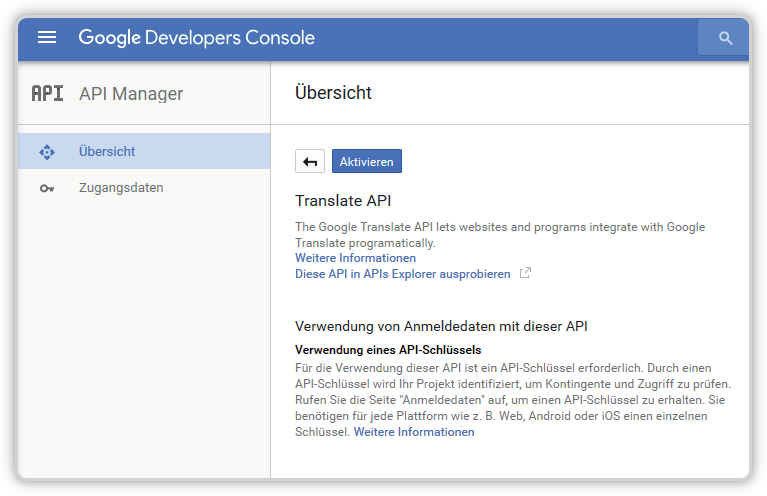Activate the Translate API with Aktivieren

[367, 161]
